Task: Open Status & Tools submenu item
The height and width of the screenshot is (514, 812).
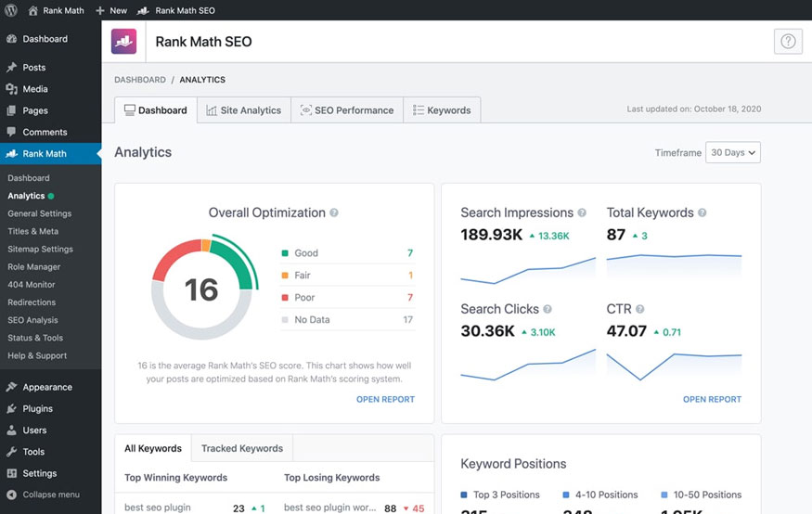Action: pos(35,338)
